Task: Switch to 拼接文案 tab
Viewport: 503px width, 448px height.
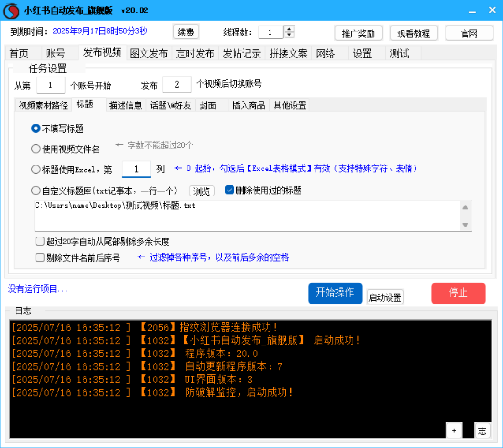Action: click(288, 53)
